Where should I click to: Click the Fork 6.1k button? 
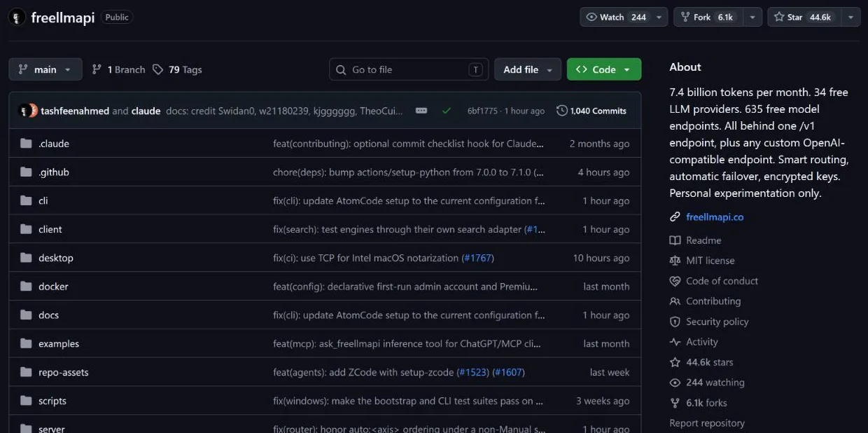(x=708, y=18)
